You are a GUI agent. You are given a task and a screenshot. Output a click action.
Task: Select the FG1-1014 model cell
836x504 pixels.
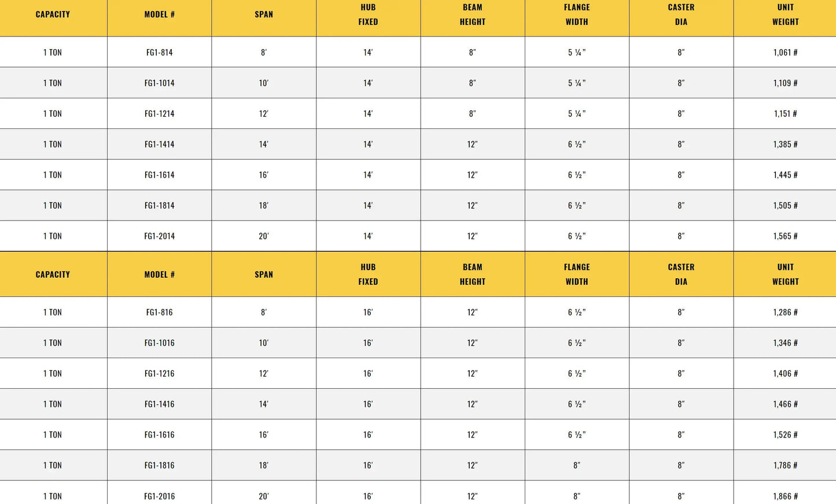click(159, 83)
